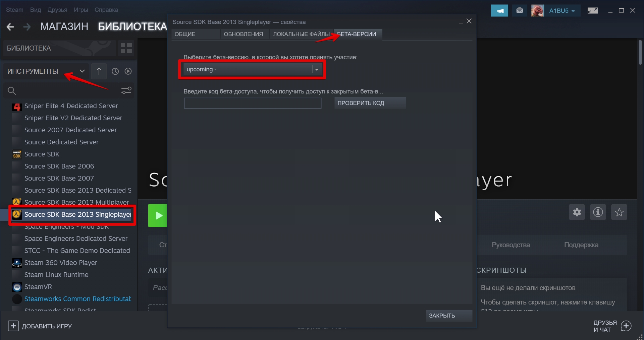This screenshot has height=340, width=644.
Task: Open the Steam menu
Action: pos(15,10)
